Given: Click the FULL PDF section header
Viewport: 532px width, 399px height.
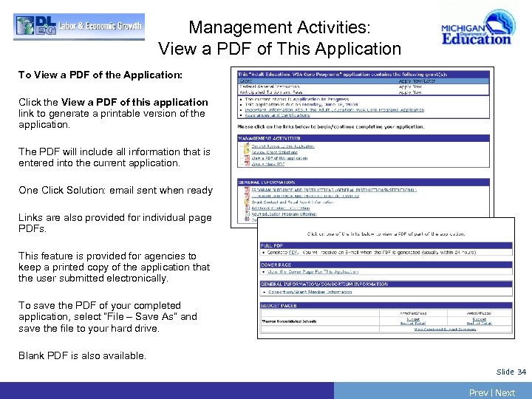Looking at the screenshot, I should point(386,245).
